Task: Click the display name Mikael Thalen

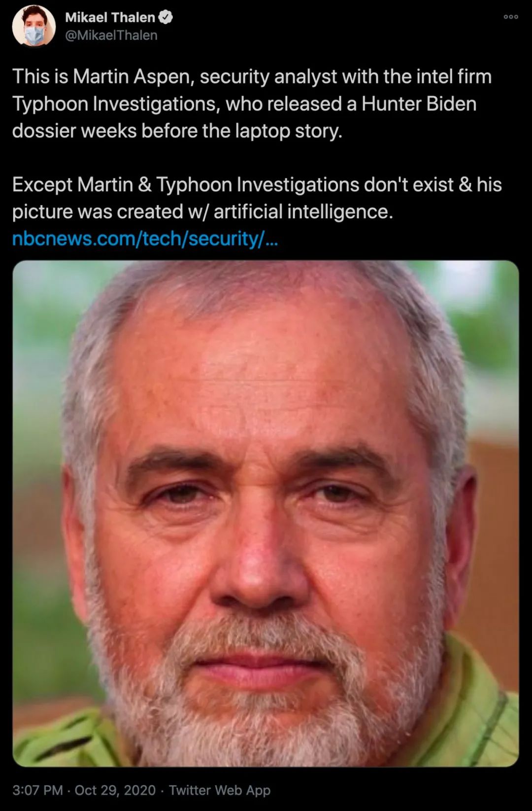Action: [110, 17]
